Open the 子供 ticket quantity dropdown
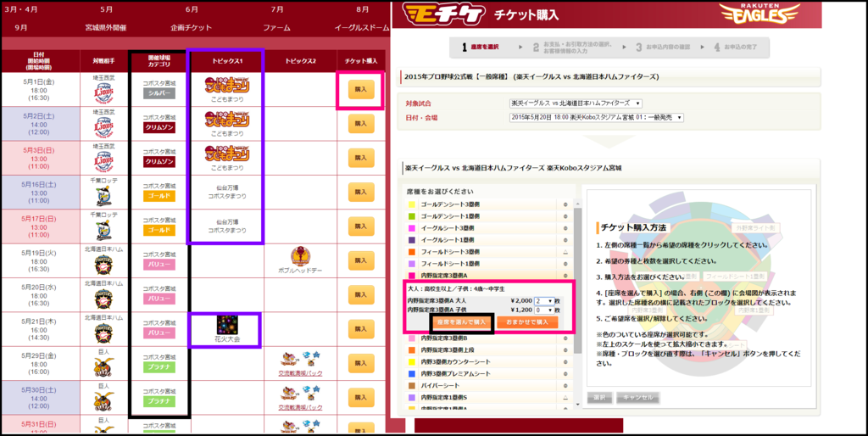The image size is (868, 436). pyautogui.click(x=543, y=310)
